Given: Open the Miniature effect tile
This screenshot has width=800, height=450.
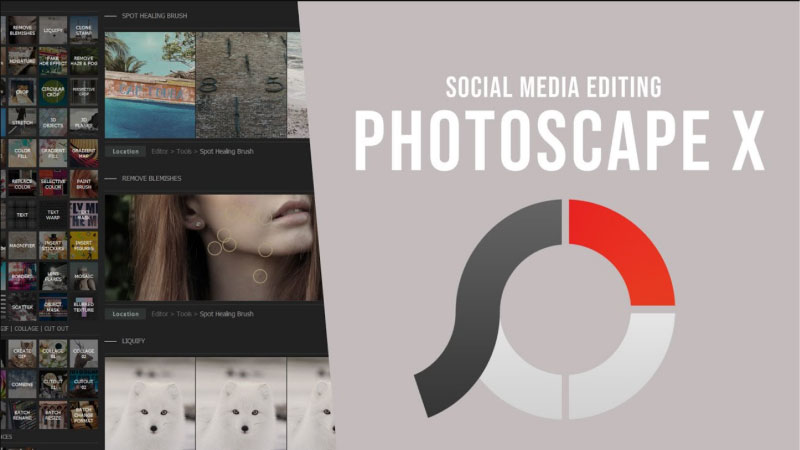Looking at the screenshot, I should 22,61.
